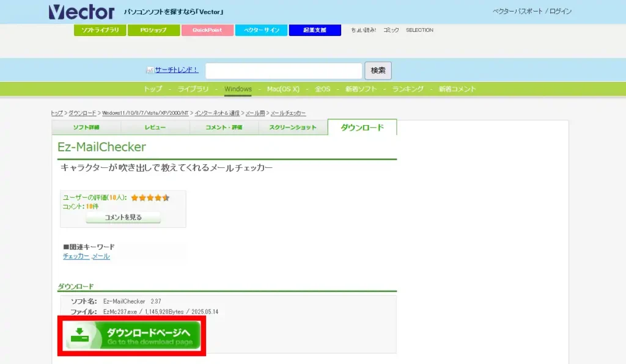The width and height of the screenshot is (626, 364).
Task: Click ベクターパスポート / ログイン link
Action: click(x=532, y=11)
